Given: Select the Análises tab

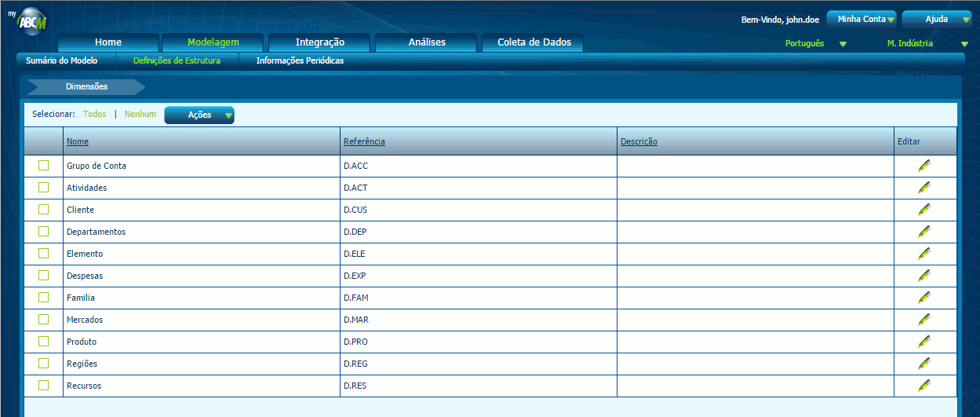Looking at the screenshot, I should pyautogui.click(x=427, y=42).
